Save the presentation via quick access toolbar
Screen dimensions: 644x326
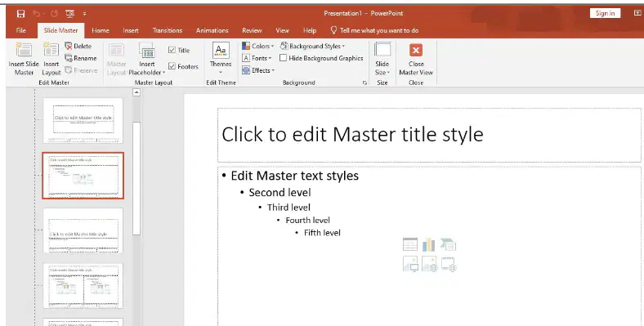click(x=20, y=14)
